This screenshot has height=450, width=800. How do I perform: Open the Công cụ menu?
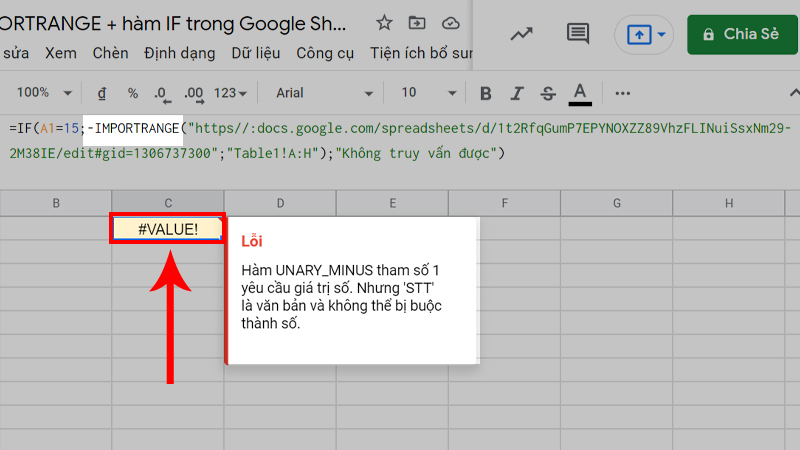point(325,53)
